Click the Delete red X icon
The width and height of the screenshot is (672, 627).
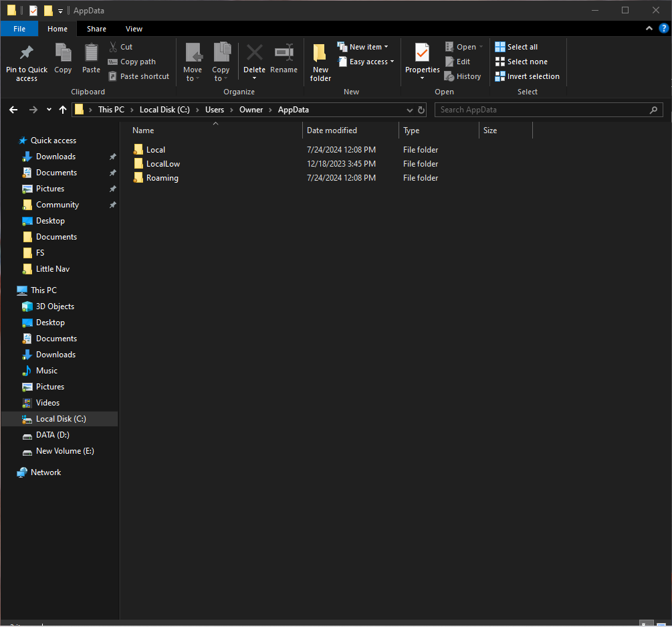tap(255, 53)
